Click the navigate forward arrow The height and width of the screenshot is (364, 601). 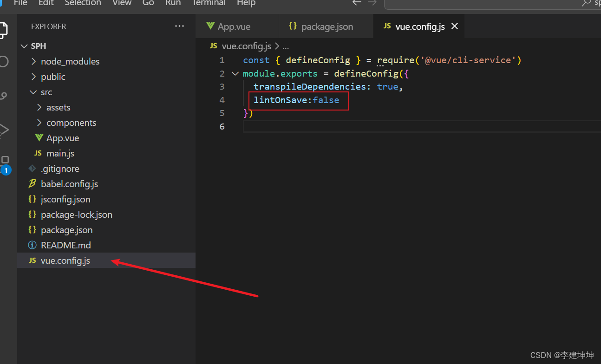(372, 3)
